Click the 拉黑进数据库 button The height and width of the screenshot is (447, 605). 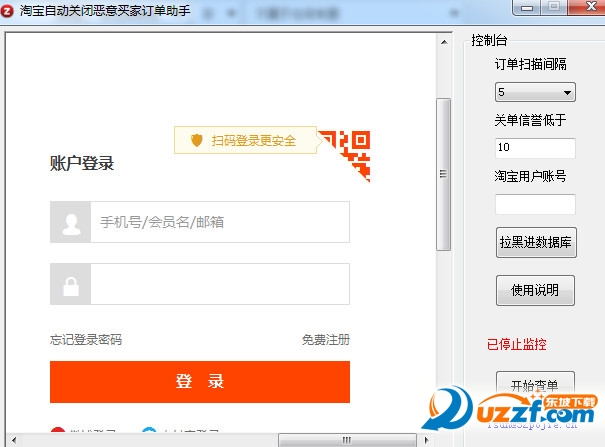[x=536, y=243]
